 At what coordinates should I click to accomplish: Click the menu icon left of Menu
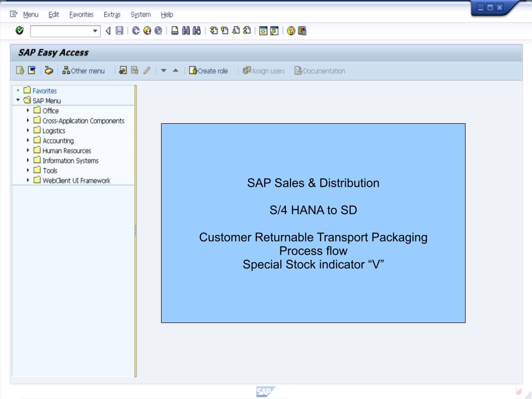coord(14,14)
